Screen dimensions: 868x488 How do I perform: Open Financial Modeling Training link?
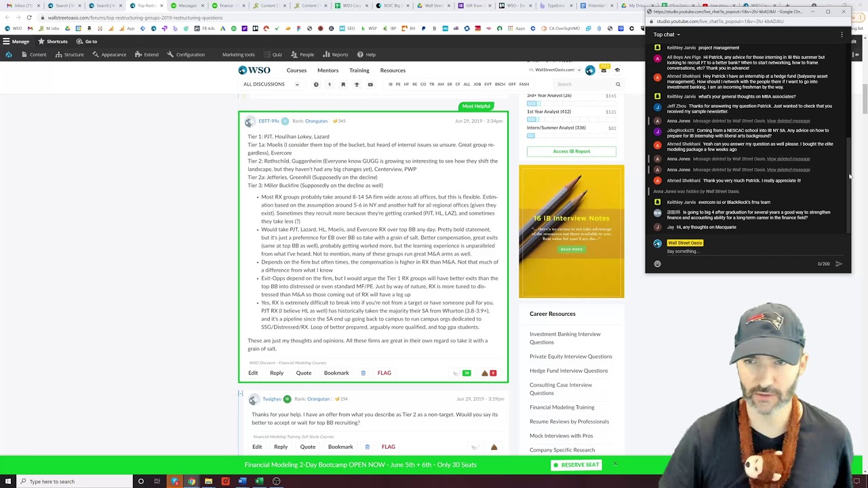click(x=561, y=407)
